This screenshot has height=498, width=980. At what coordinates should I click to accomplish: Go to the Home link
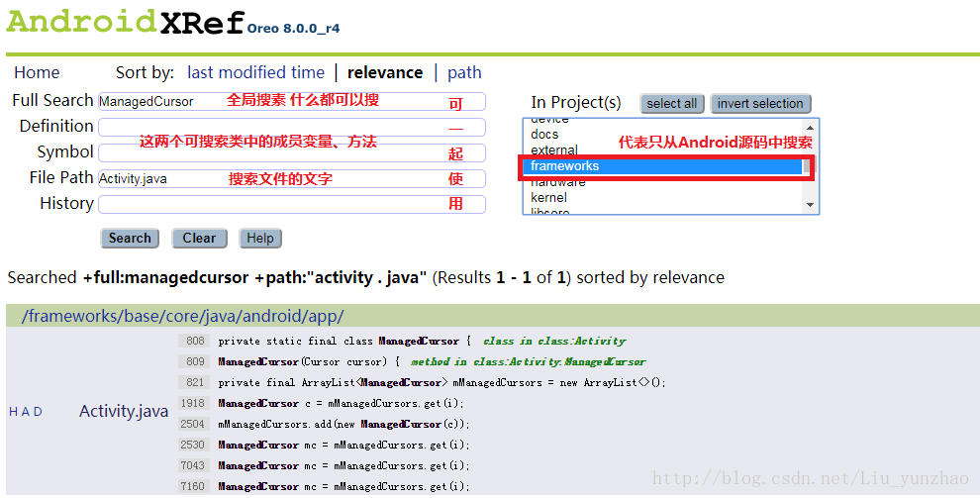click(x=37, y=72)
